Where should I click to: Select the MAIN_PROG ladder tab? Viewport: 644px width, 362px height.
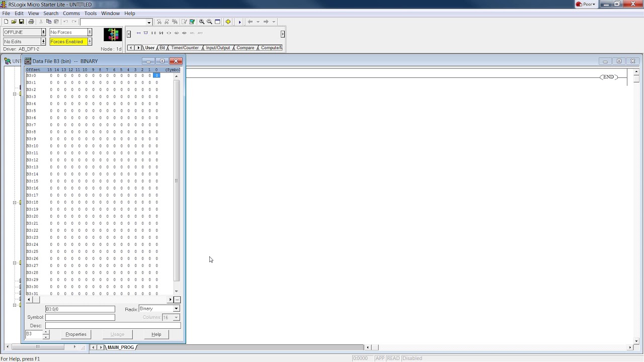[121, 347]
